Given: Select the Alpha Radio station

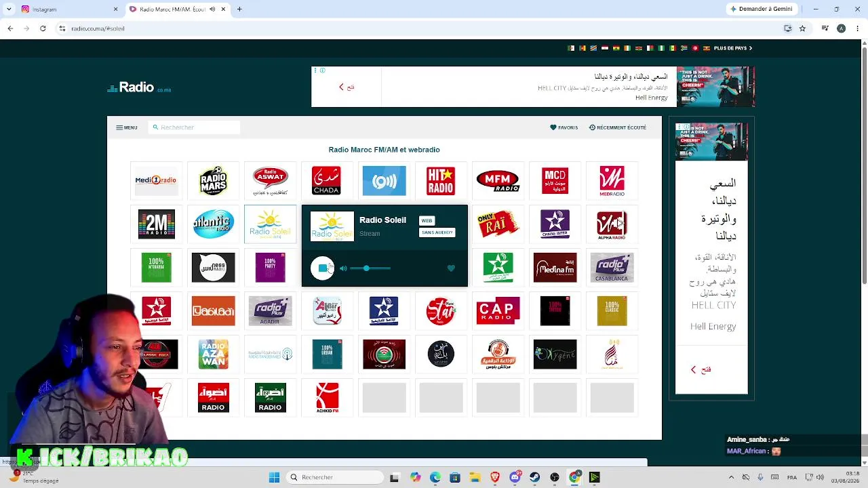Looking at the screenshot, I should click(x=612, y=224).
